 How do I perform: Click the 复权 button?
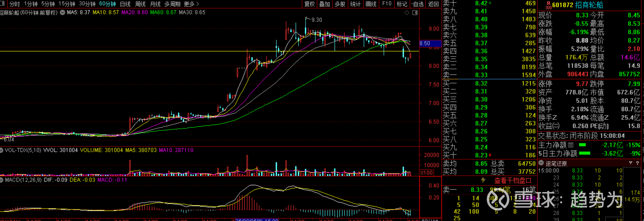click(310, 4)
